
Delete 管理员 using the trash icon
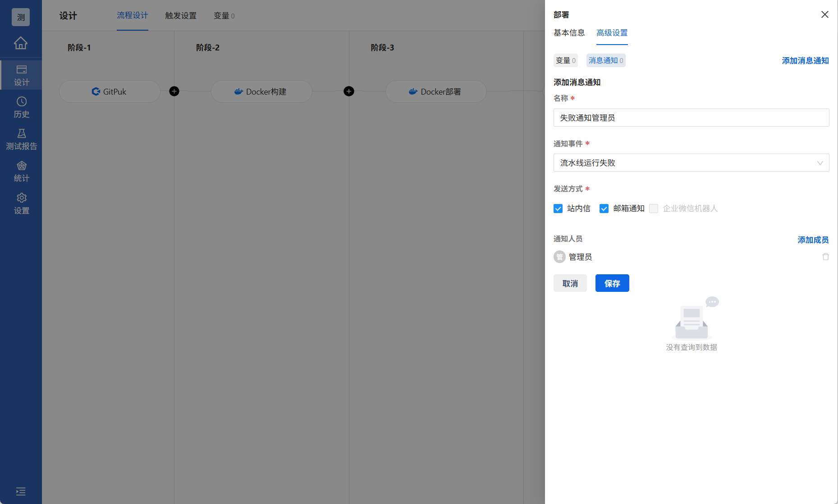point(825,256)
